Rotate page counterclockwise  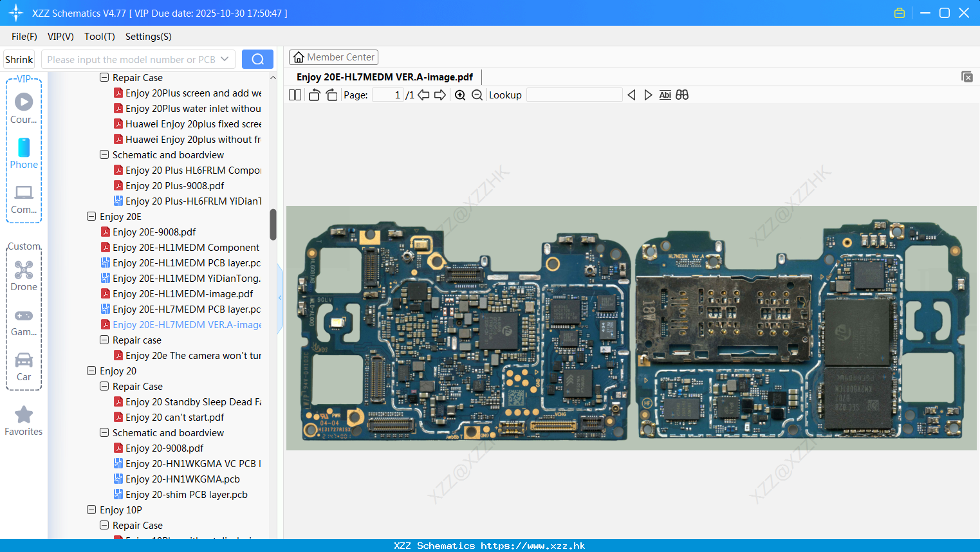[314, 95]
